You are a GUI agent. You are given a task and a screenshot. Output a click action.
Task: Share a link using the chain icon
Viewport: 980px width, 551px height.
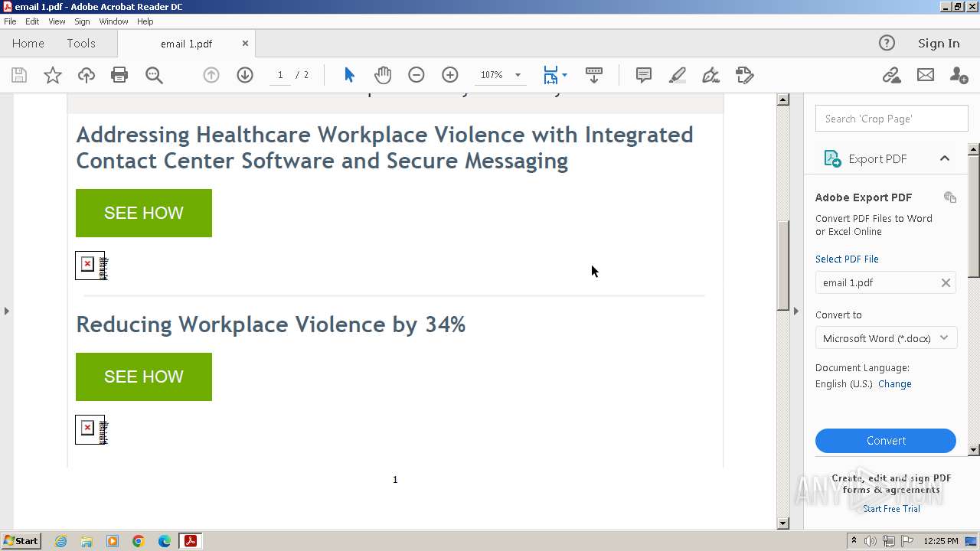[x=891, y=75]
